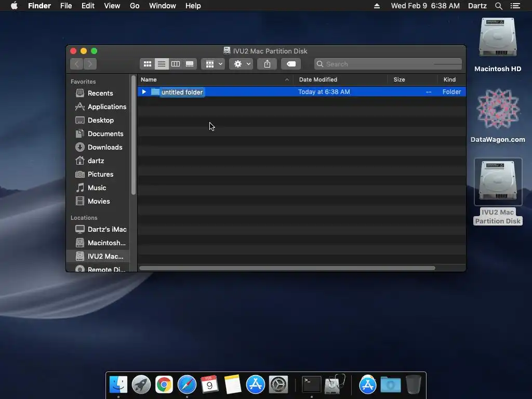Image resolution: width=532 pixels, height=399 pixels.
Task: Click the sidebar vertical scrollbar
Action: [134, 135]
